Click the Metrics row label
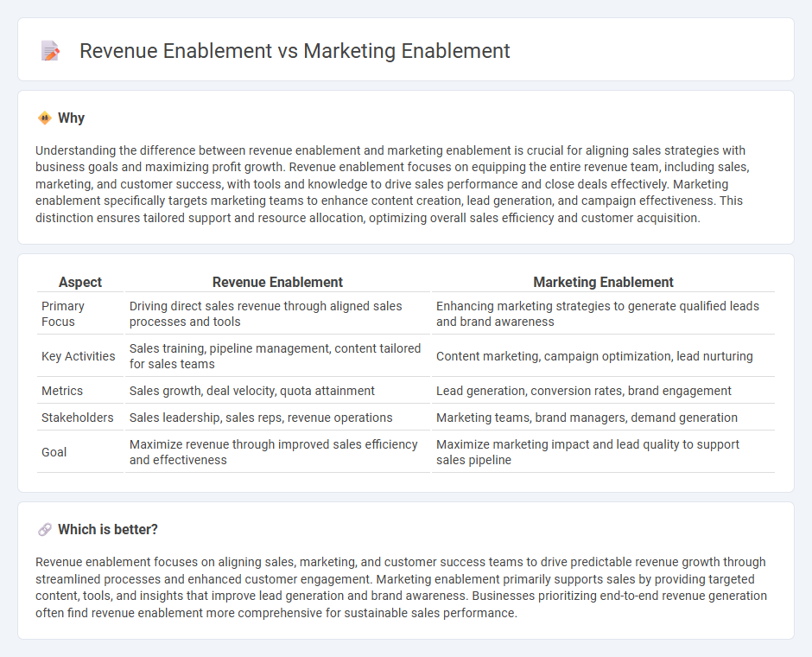The image size is (812, 657). 62,391
